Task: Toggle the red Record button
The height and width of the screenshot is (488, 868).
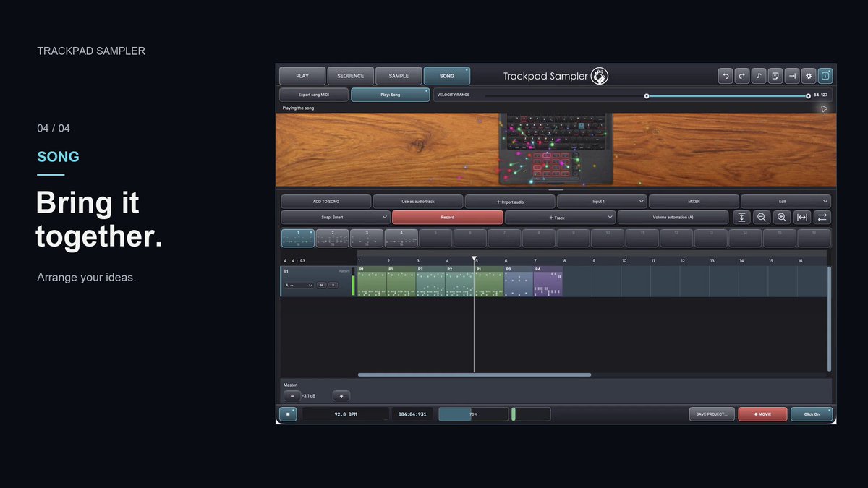Action: pos(448,217)
